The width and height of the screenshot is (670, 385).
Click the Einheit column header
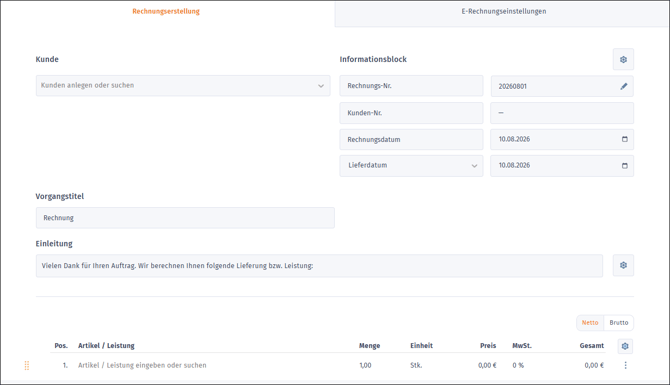pyautogui.click(x=421, y=346)
